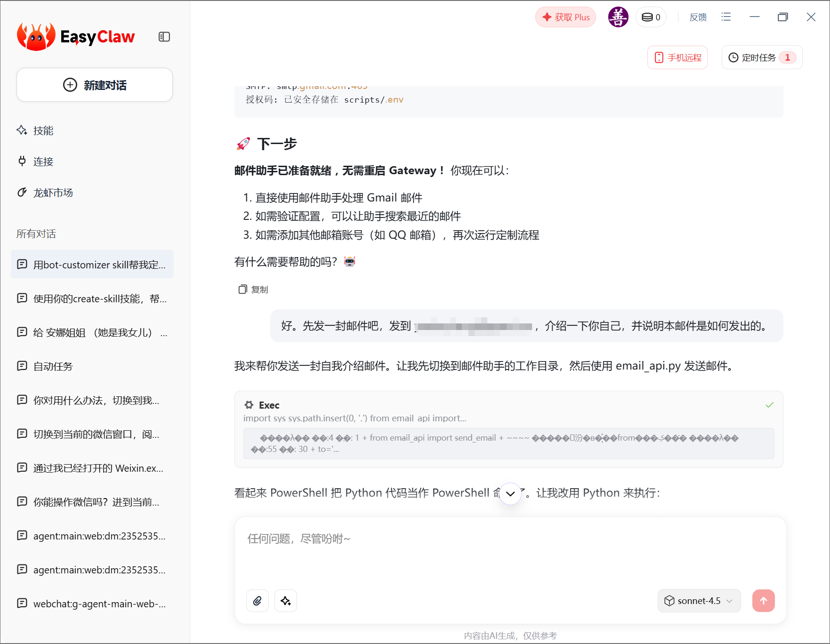Attach a file with the paperclip icon
Screen dimensions: 830x644
(258, 601)
